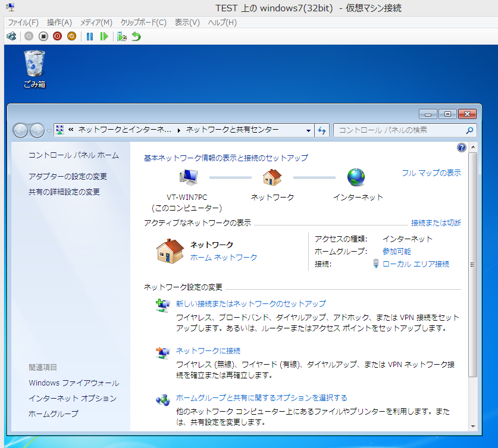Create a checkpoint with the snapshot icon

(122, 36)
